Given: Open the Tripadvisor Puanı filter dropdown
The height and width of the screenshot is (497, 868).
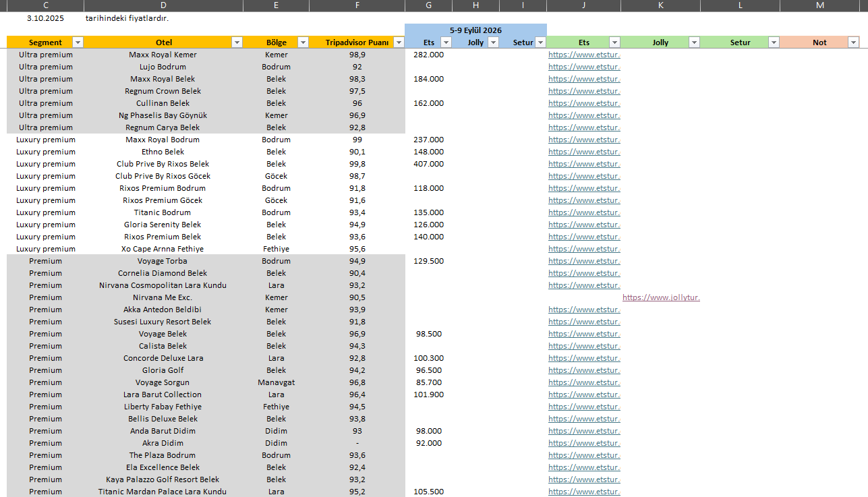Looking at the screenshot, I should point(399,42).
